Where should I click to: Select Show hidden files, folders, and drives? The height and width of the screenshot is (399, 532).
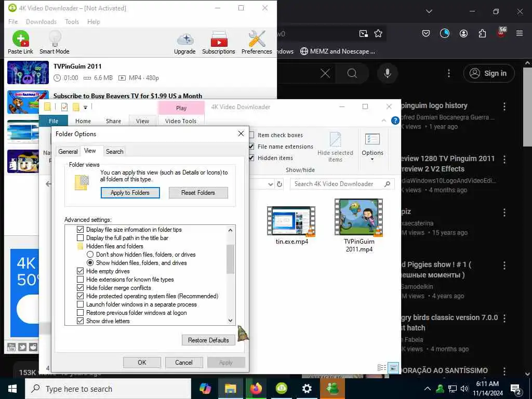coord(90,262)
